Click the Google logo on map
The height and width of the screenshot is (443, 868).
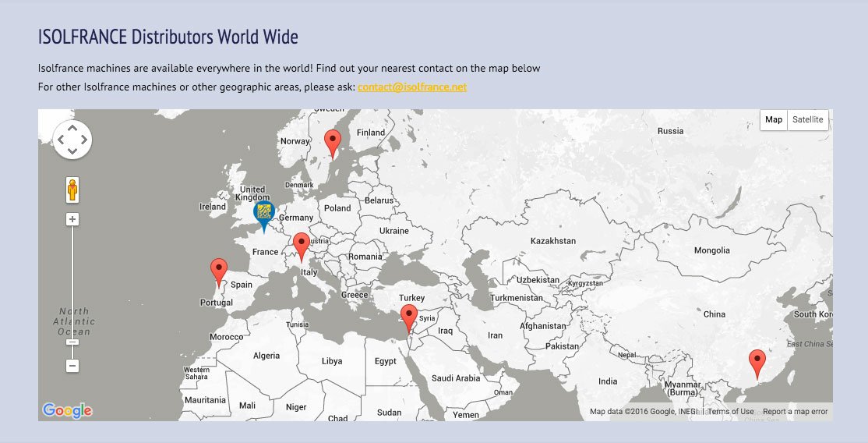coord(67,410)
